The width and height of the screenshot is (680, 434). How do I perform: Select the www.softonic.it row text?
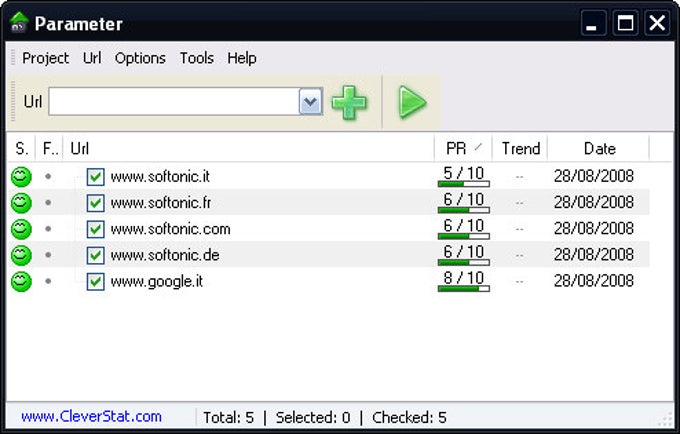pos(160,176)
